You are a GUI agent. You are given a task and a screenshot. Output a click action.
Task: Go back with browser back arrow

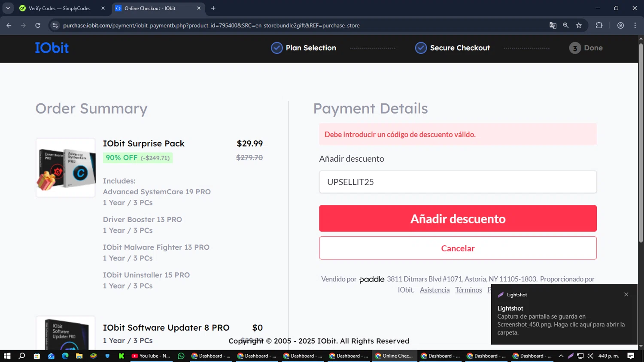[x=9, y=25]
